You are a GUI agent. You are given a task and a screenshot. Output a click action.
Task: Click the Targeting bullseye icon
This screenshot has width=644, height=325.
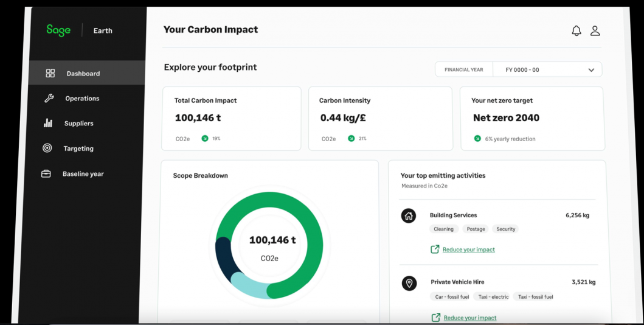tap(47, 148)
